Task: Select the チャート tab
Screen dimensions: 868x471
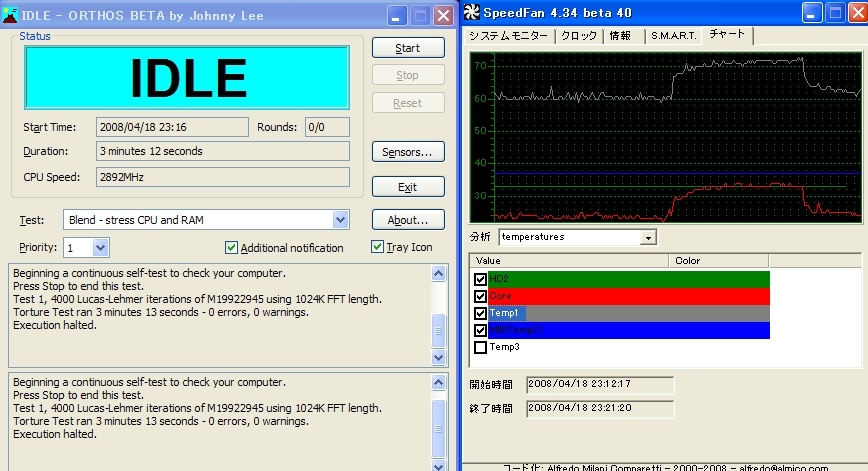Action: (727, 34)
